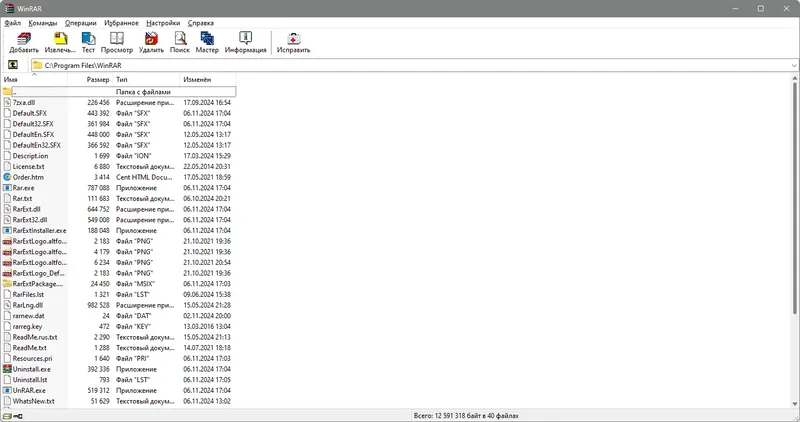Click the vertical scrollbar down arrow
Viewport: 800px width, 422px height.
795,404
